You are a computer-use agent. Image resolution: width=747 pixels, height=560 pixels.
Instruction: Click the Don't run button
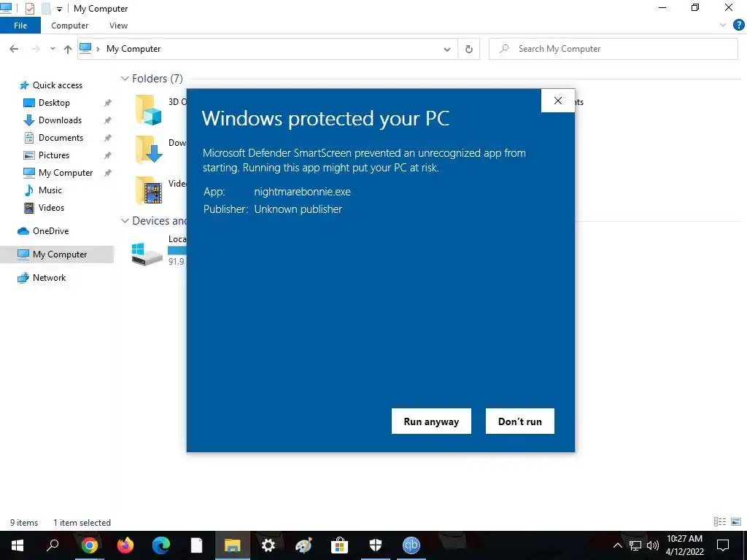click(519, 421)
